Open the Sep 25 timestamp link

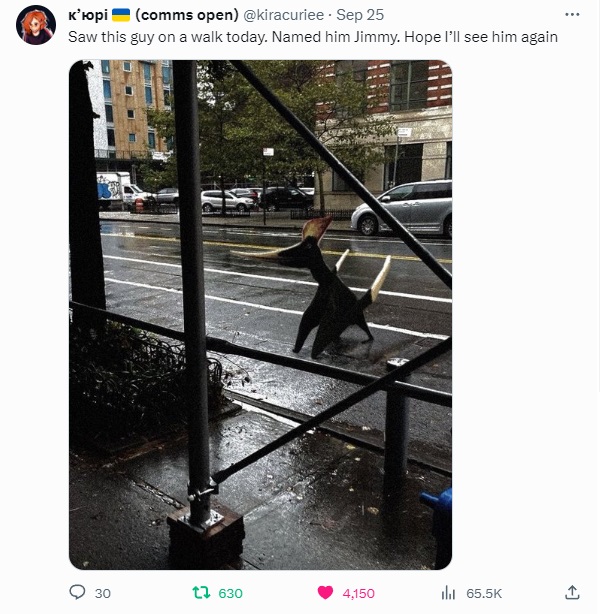pos(360,15)
